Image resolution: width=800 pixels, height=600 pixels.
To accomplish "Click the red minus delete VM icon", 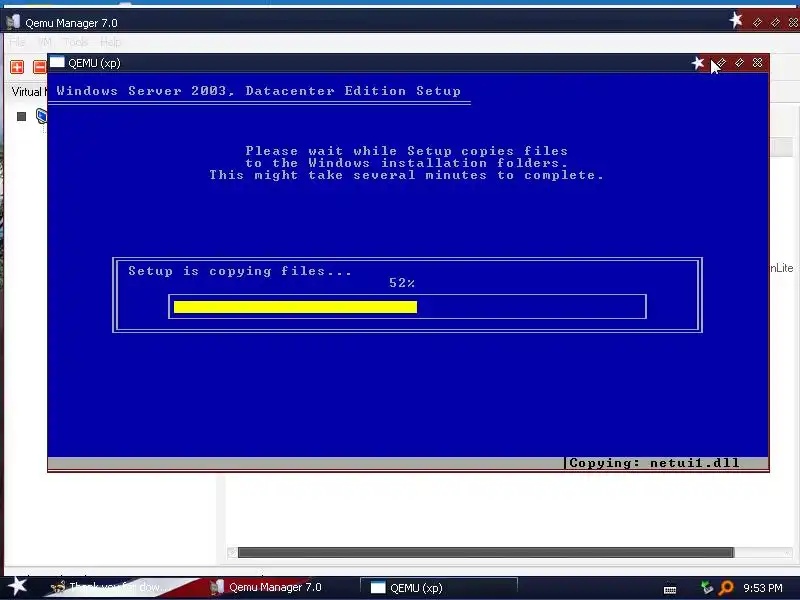I will click(40, 67).
